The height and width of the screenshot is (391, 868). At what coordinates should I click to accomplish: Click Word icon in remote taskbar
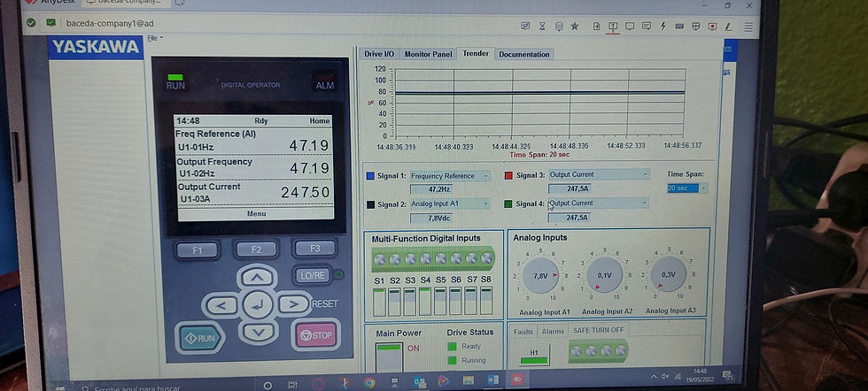click(x=493, y=380)
